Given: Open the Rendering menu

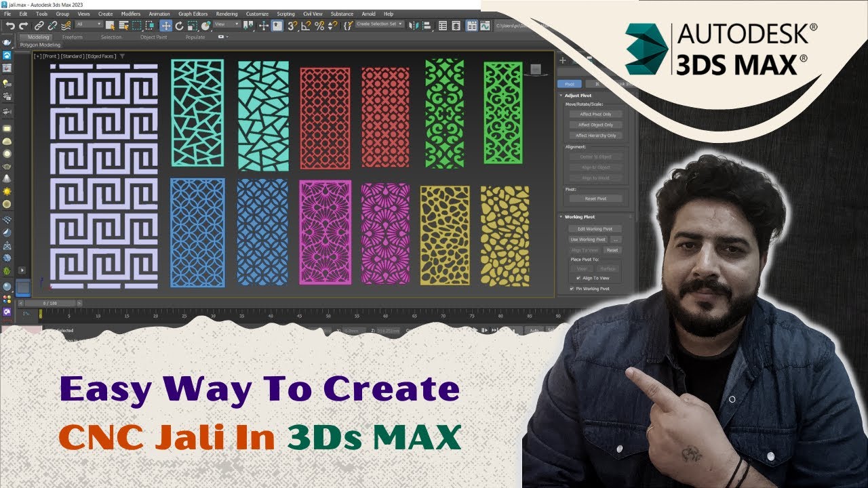Looking at the screenshot, I should (226, 14).
